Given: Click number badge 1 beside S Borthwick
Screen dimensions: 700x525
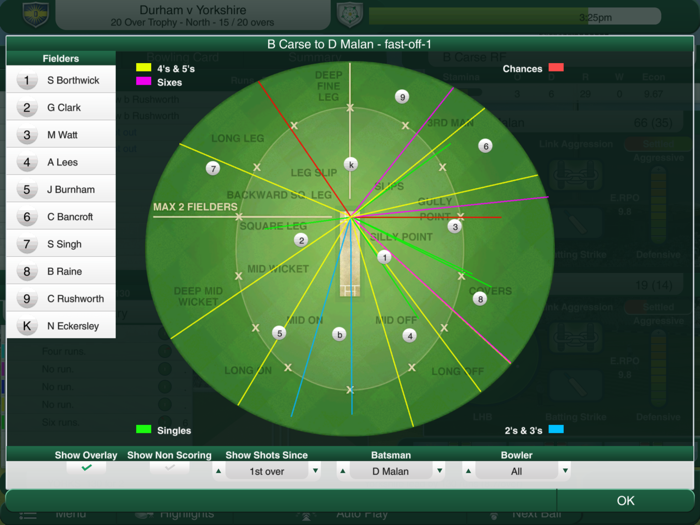Looking at the screenshot, I should (x=27, y=80).
